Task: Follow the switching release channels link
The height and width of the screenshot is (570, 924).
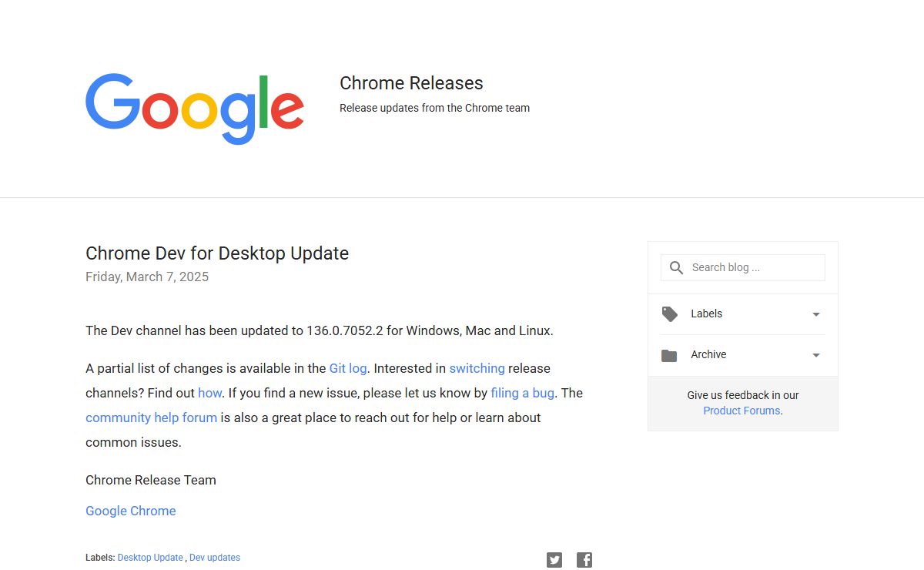Action: [x=477, y=368]
